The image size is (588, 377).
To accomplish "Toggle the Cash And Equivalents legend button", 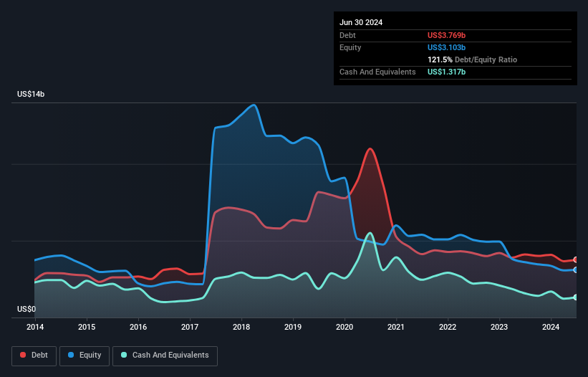I will 165,355.
